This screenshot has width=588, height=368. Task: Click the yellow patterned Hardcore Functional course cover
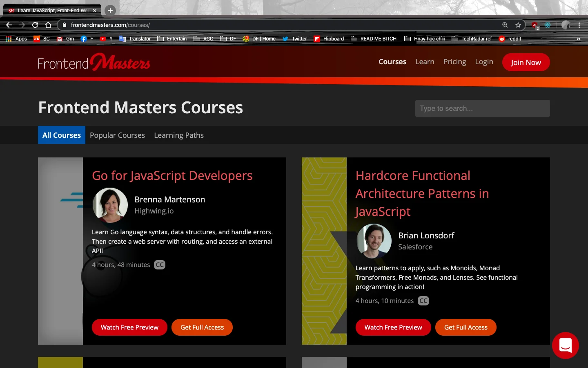pos(324,251)
